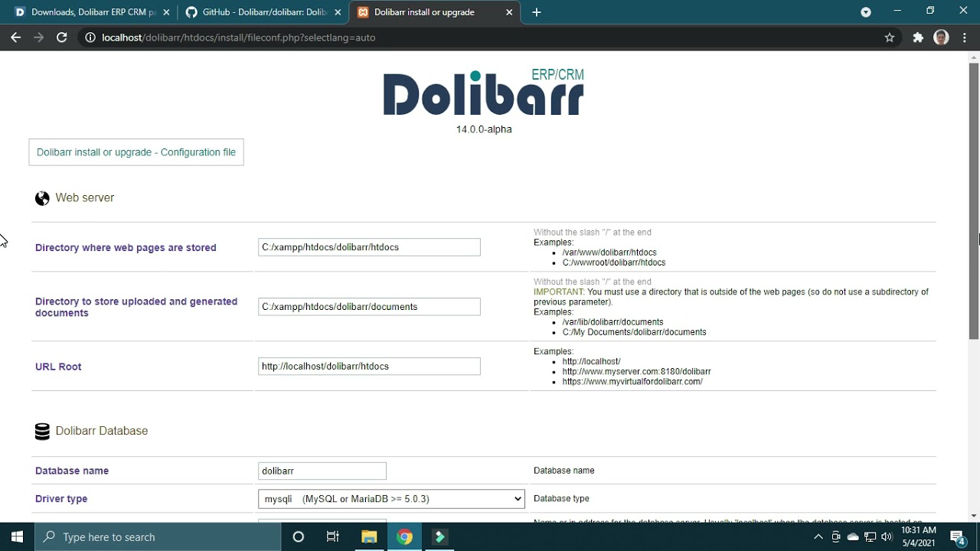Click the Web server section heading
This screenshot has height=551, width=980.
click(x=85, y=198)
